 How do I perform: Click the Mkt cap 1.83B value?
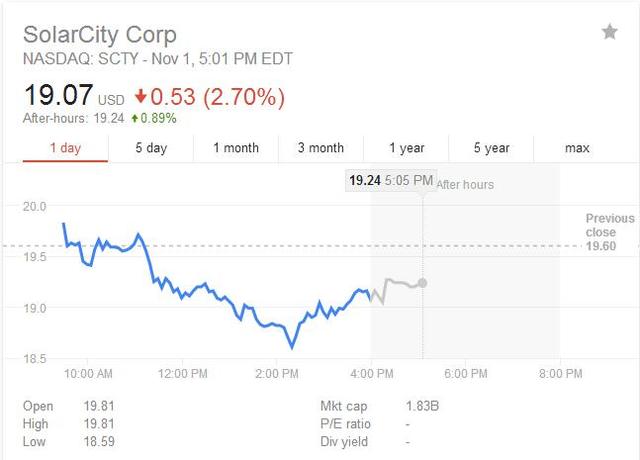(x=412, y=406)
